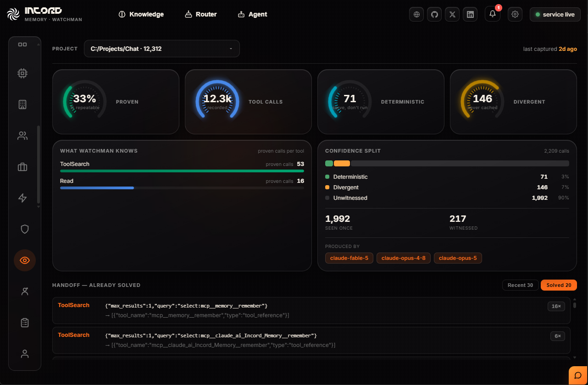This screenshot has width=588, height=385.
Task: Click the claude-fable-5 model tag
Action: 349,258
